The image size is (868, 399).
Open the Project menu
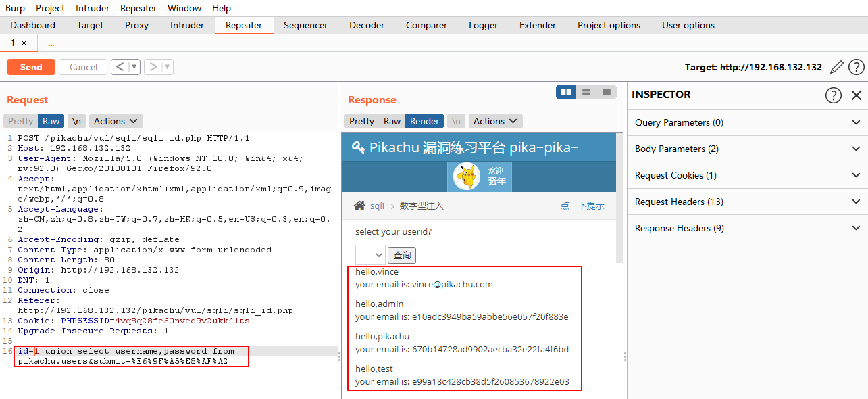coord(51,8)
